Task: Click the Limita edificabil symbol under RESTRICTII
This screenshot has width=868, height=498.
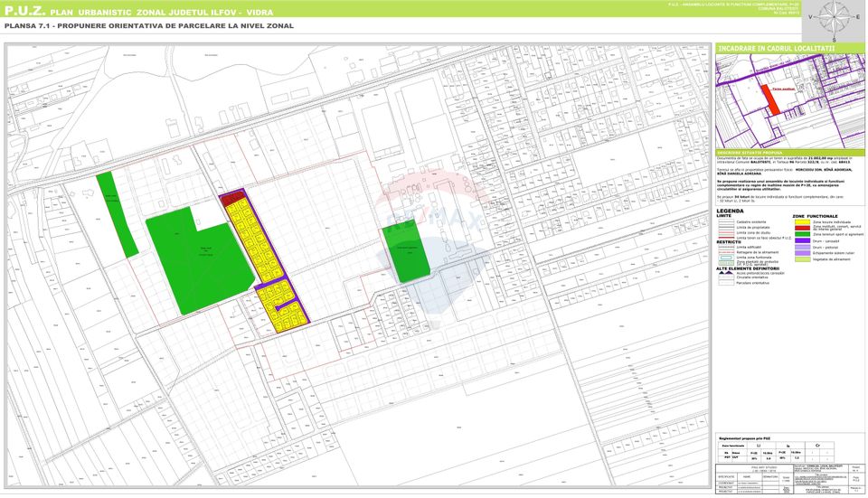Action: coord(725,247)
